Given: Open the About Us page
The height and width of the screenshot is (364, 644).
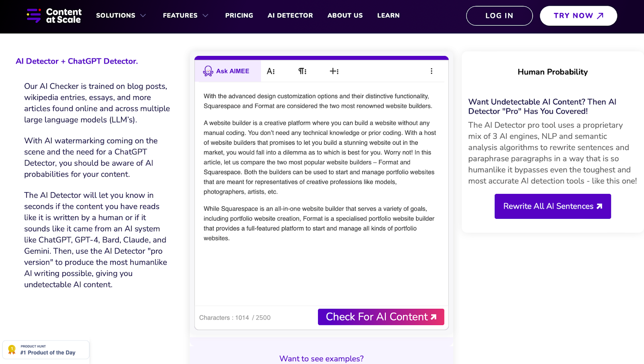Looking at the screenshot, I should click(x=345, y=16).
